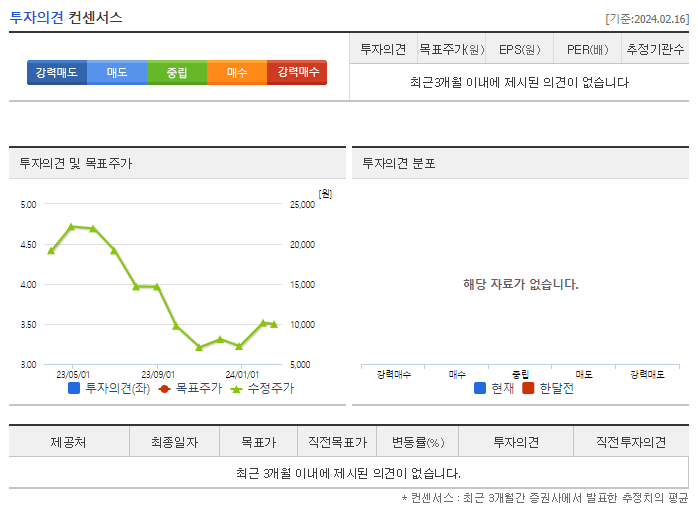Click the 추정기관수 column header

pyautogui.click(x=655, y=49)
